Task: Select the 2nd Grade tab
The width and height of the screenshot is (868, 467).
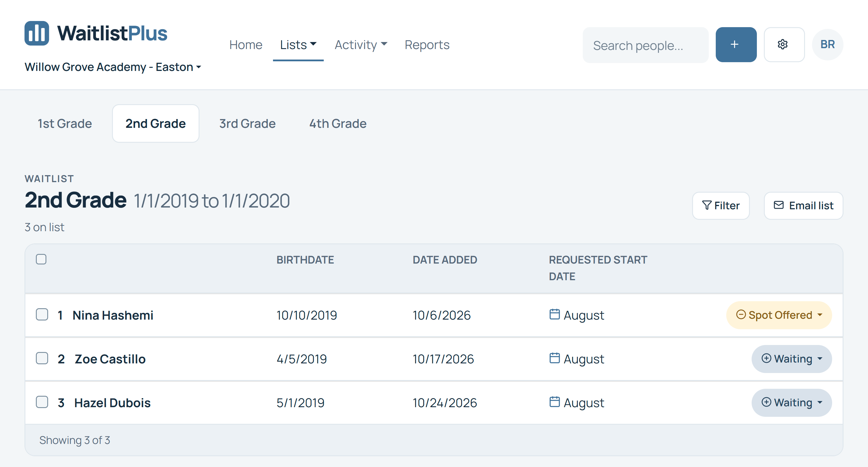Action: tap(156, 123)
